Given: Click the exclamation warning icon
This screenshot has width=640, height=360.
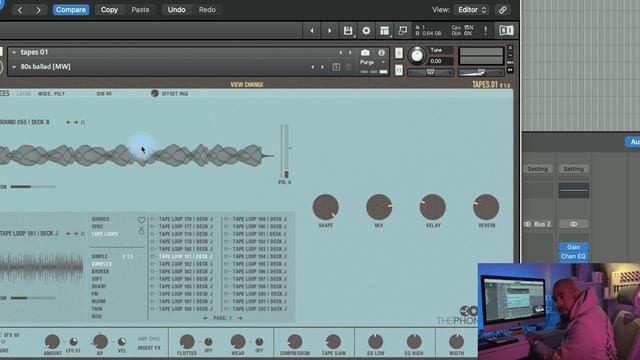Looking at the screenshot, I should [485, 31].
